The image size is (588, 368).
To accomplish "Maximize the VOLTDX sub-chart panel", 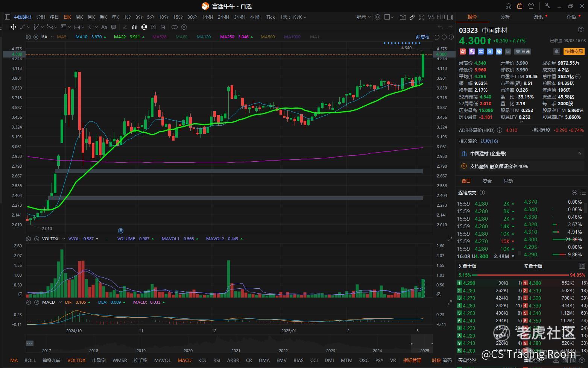I will (x=450, y=239).
